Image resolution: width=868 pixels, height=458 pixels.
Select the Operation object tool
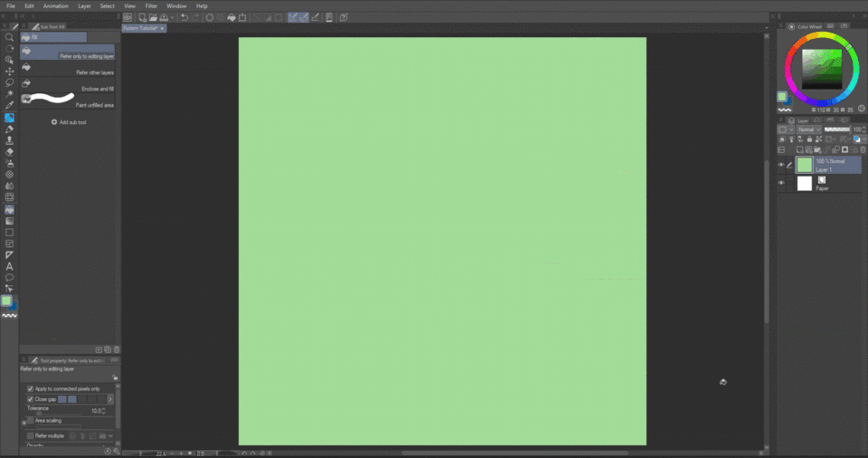pos(9,60)
